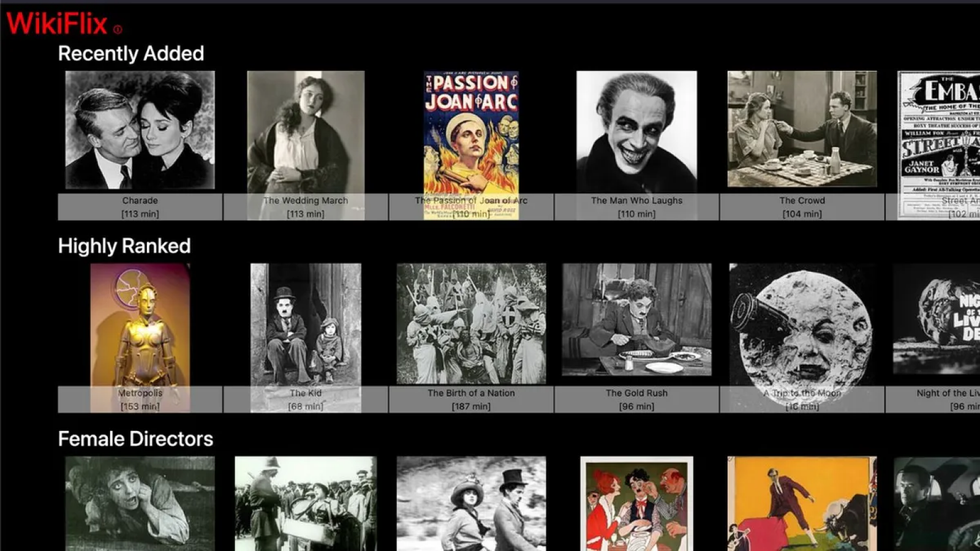Open the Metropolis robot poster
980x551 pixels.
pyautogui.click(x=139, y=323)
